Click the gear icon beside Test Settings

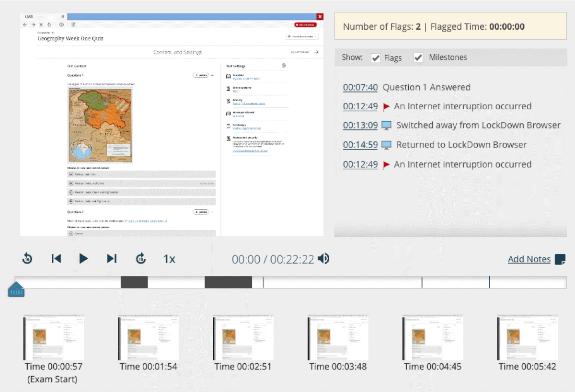[283, 65]
